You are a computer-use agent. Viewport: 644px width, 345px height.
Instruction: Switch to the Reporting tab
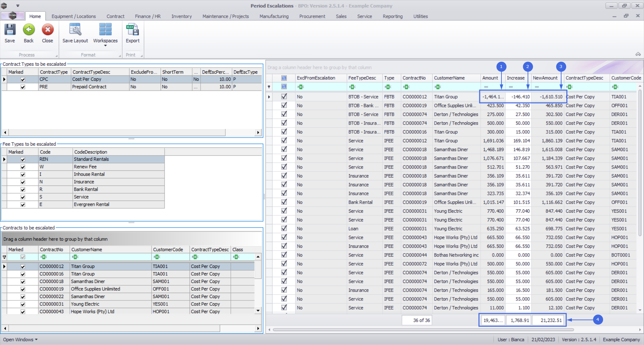[x=392, y=16]
